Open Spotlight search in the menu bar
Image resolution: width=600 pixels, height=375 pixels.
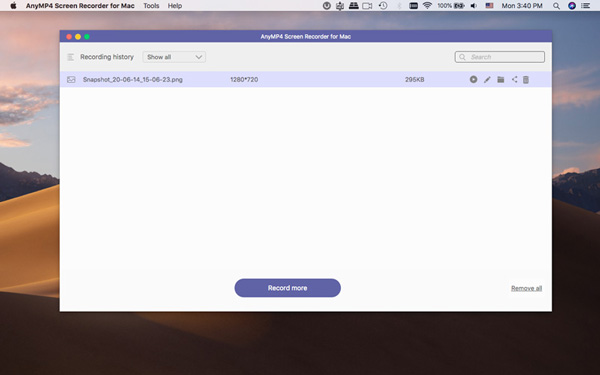coord(556,6)
